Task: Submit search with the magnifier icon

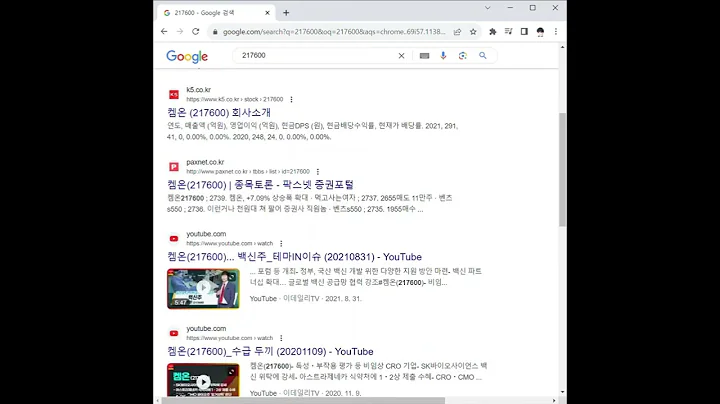Action: pos(483,56)
